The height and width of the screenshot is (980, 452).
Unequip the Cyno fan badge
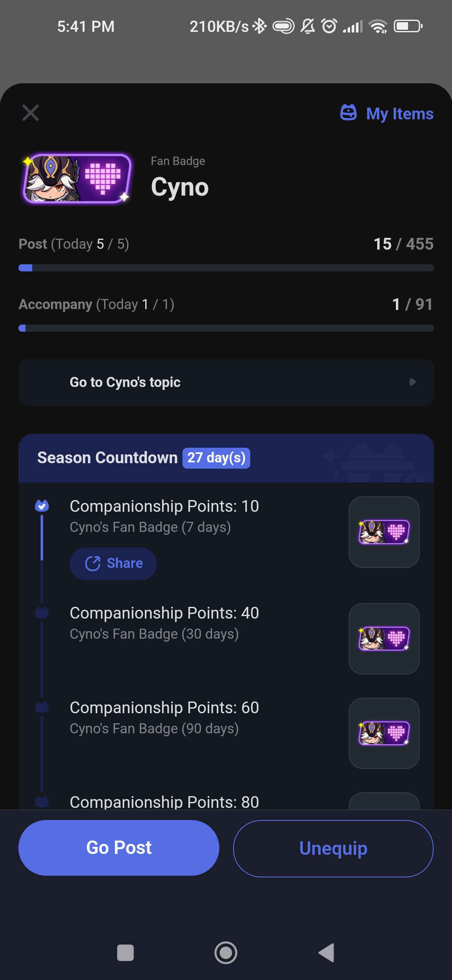pos(333,848)
